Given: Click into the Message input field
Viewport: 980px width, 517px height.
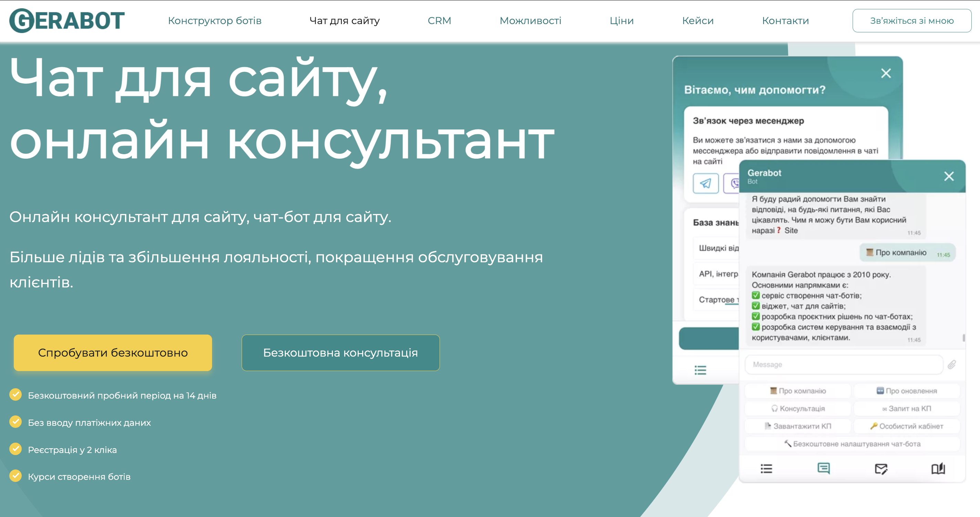Looking at the screenshot, I should point(843,365).
